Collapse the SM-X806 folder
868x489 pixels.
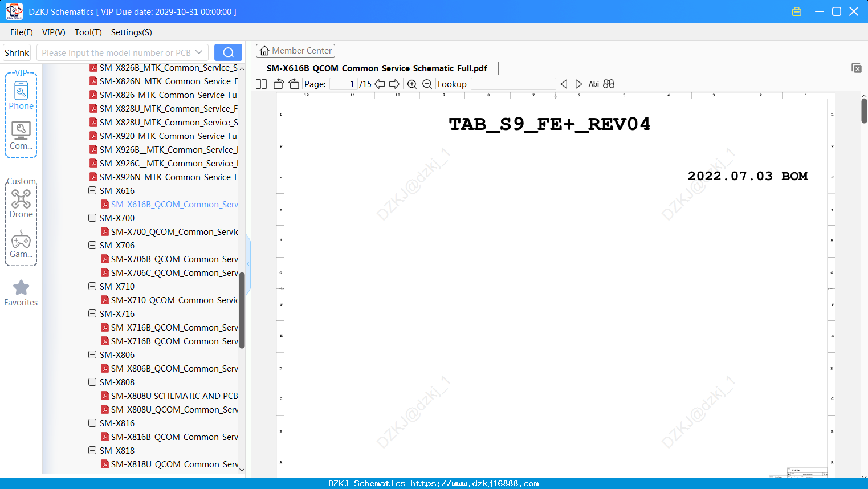pos(92,355)
